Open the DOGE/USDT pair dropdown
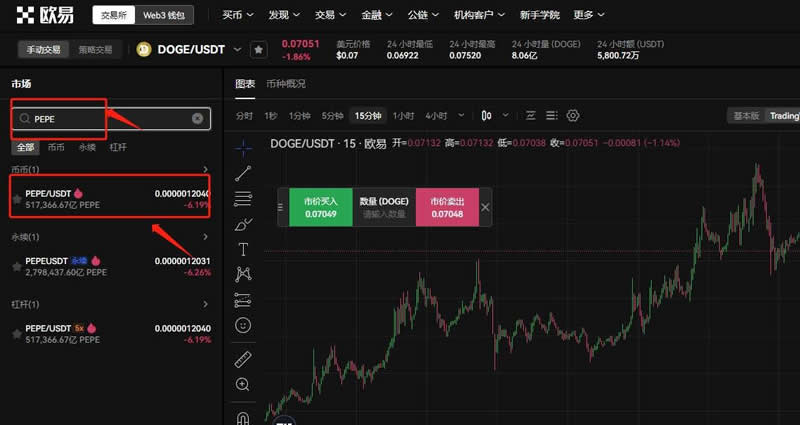Image resolution: width=800 pixels, height=425 pixels. 237,49
